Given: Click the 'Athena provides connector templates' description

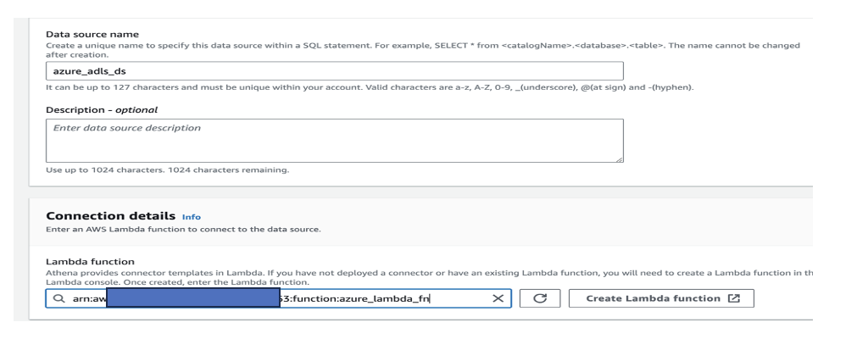Looking at the screenshot, I should pos(430,277).
